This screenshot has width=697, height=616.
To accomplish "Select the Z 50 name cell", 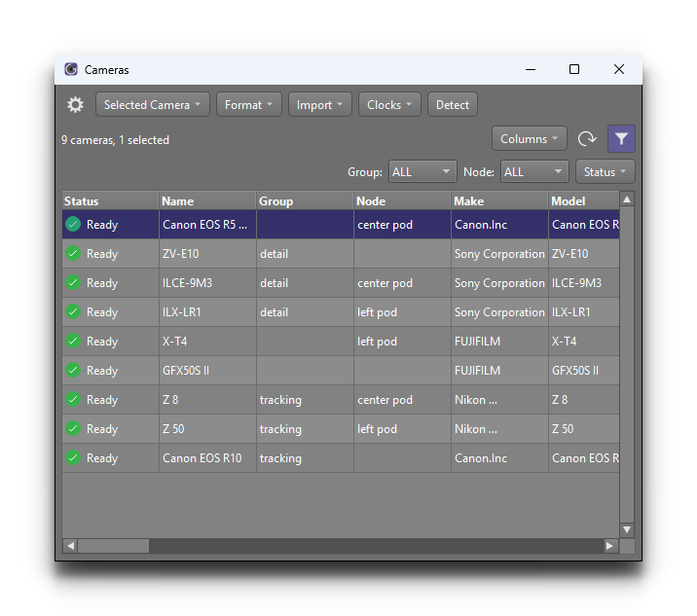I will [207, 428].
